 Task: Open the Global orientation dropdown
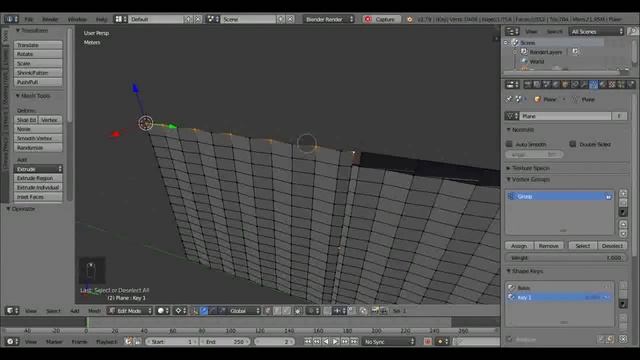coord(244,311)
